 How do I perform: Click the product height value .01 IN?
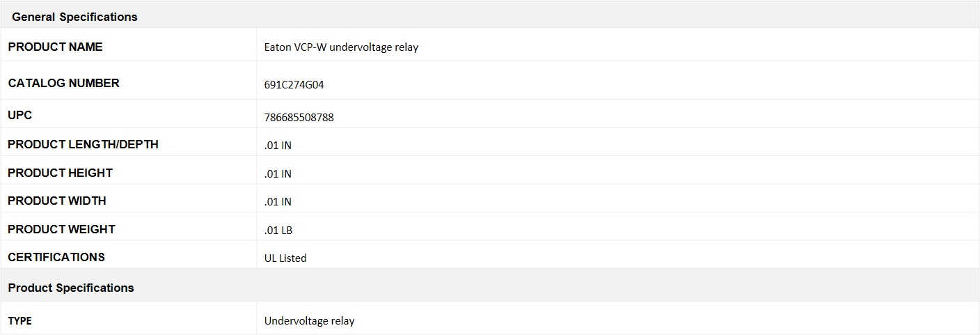click(x=278, y=174)
